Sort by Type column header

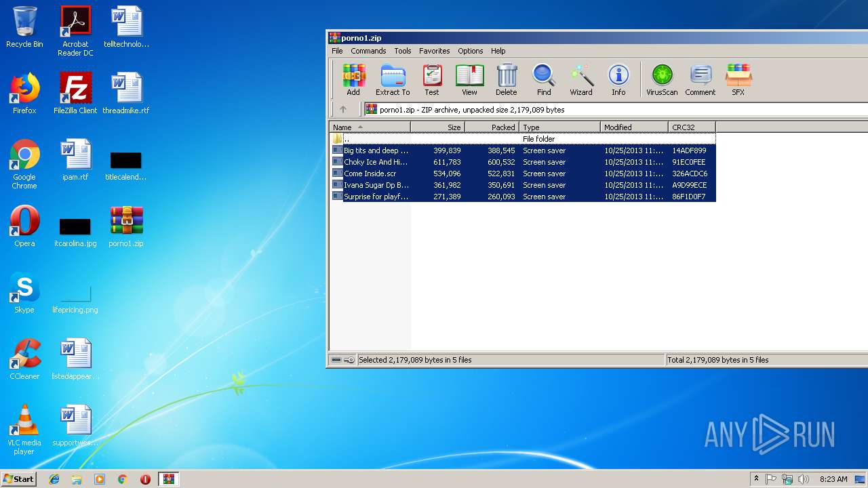tap(560, 127)
